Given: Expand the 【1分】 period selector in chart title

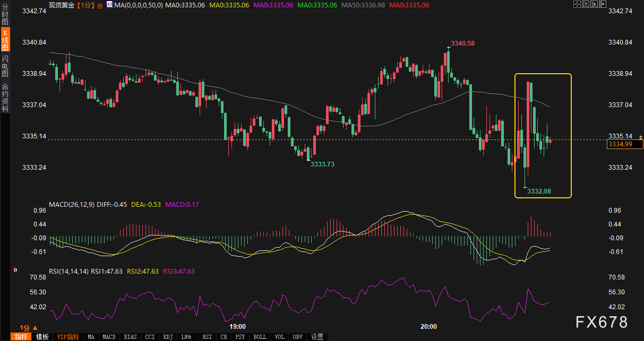Looking at the screenshot, I should 86,5.
